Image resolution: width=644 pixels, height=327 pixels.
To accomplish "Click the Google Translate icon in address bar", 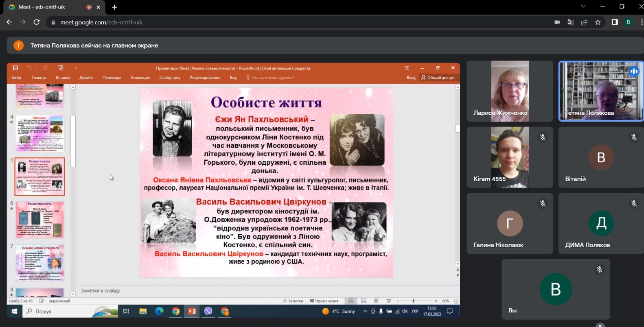I will click(x=570, y=22).
